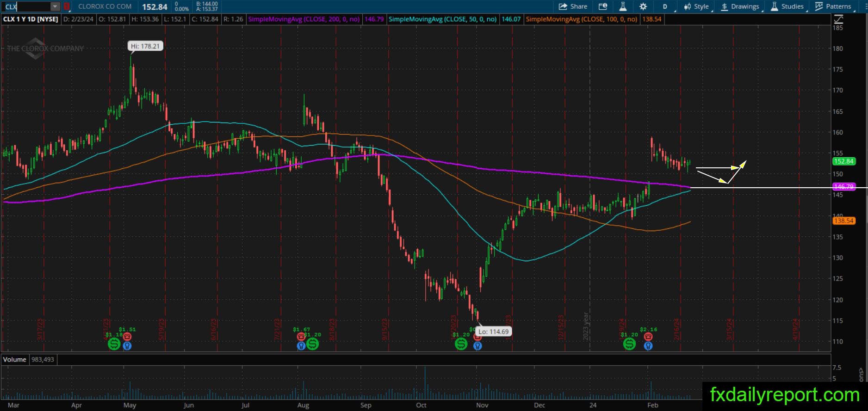Open the Style menu
This screenshot has width=868, height=411.
coord(697,6)
